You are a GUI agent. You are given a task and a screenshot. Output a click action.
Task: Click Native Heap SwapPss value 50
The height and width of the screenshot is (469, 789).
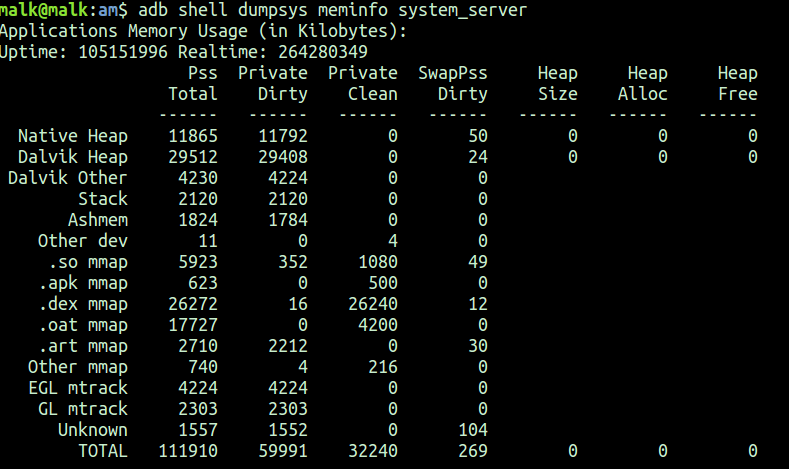478,136
